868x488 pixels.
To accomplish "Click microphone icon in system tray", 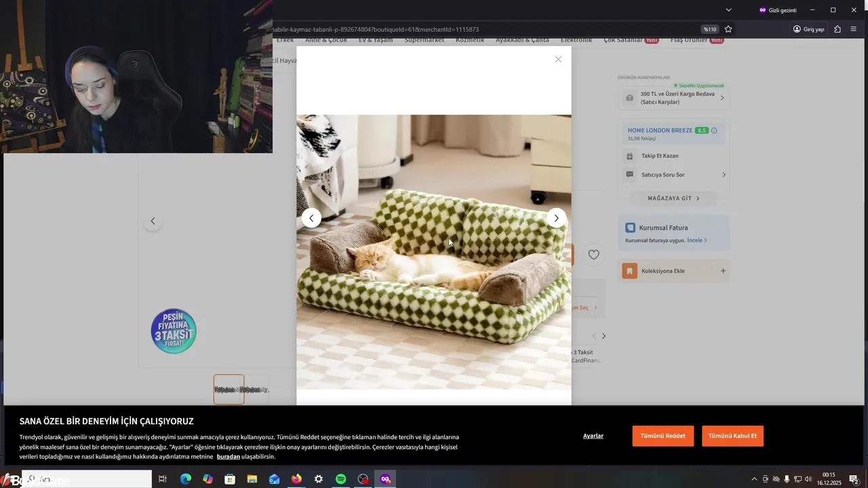I will (787, 479).
